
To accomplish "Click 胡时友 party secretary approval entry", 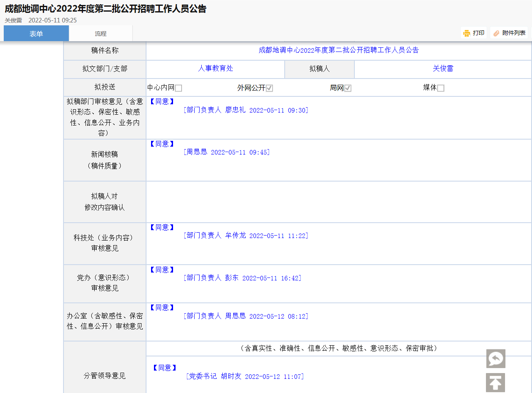I will [245, 376].
